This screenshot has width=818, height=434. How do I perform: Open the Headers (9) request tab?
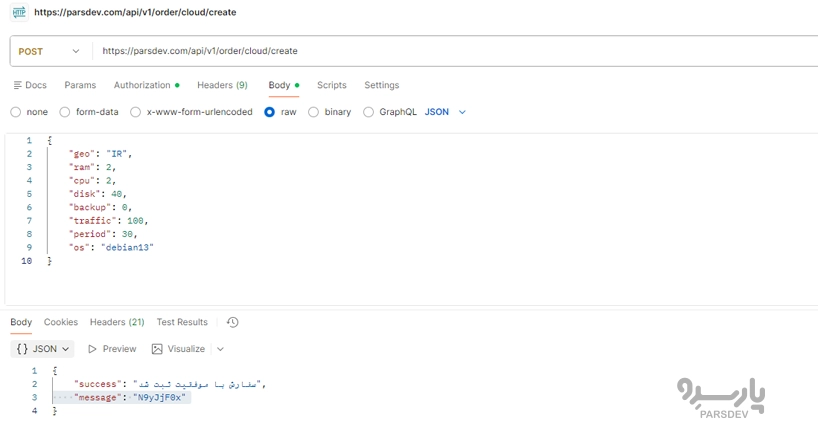(222, 86)
